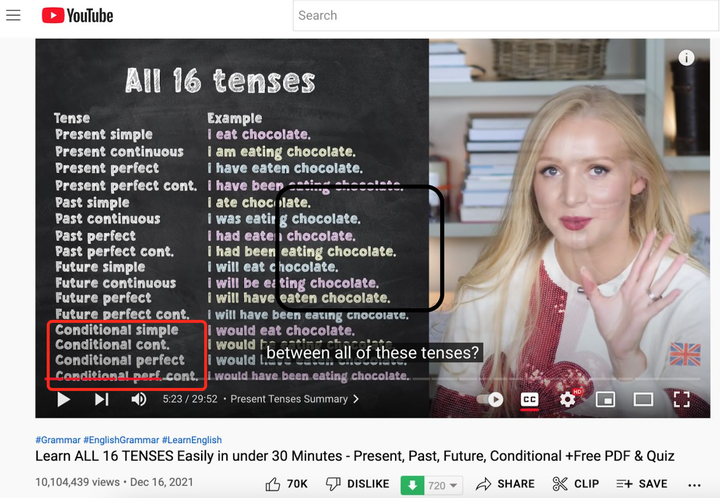Skip to the next video
Screen dimensions: 720x498
tap(101, 399)
